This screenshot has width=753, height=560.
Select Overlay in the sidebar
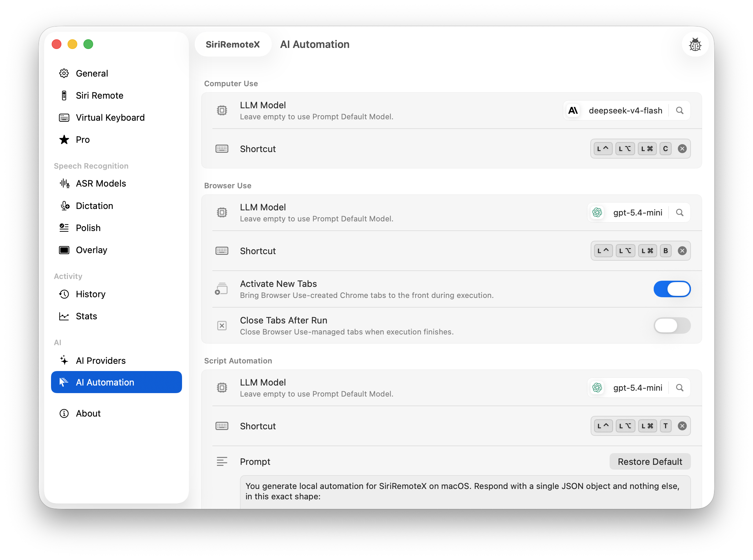[x=117, y=250]
